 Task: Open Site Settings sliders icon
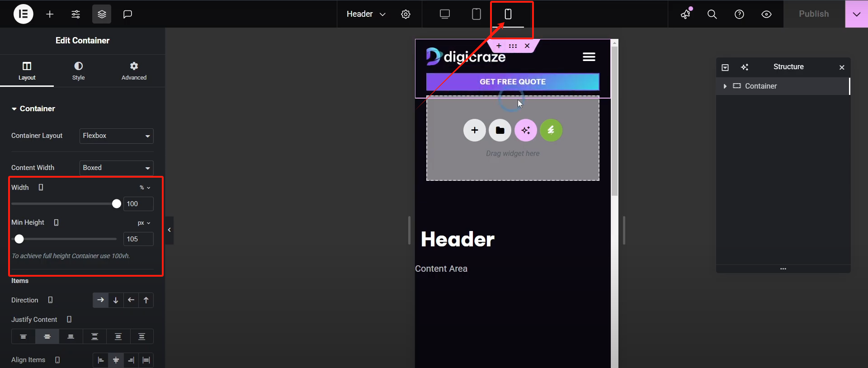[x=75, y=14]
